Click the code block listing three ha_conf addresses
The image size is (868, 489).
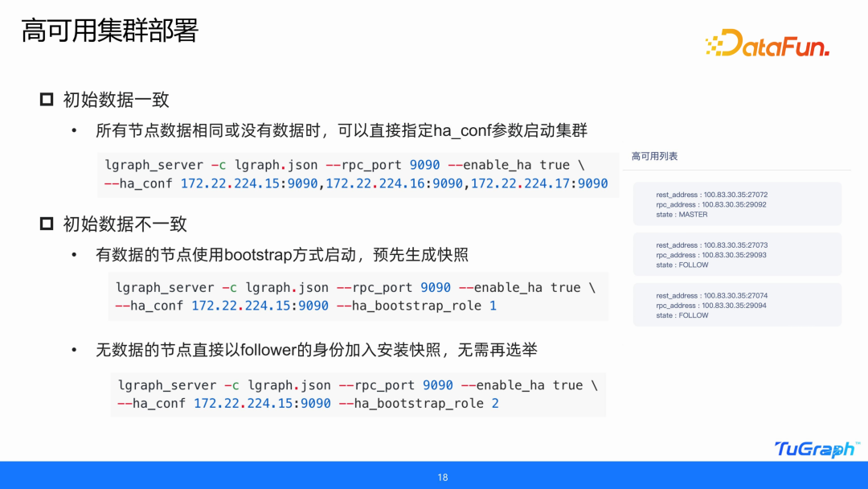coord(356,175)
